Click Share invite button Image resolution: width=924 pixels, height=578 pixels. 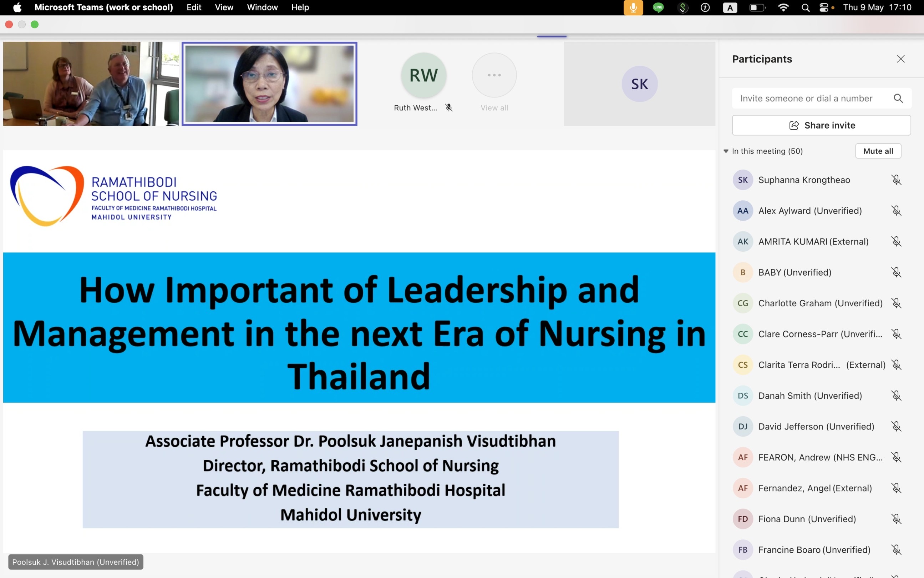pyautogui.click(x=821, y=125)
